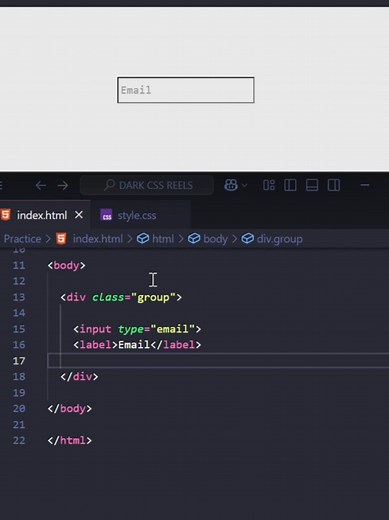Click line number 11
Image resolution: width=389 pixels, height=520 pixels.
coord(19,265)
